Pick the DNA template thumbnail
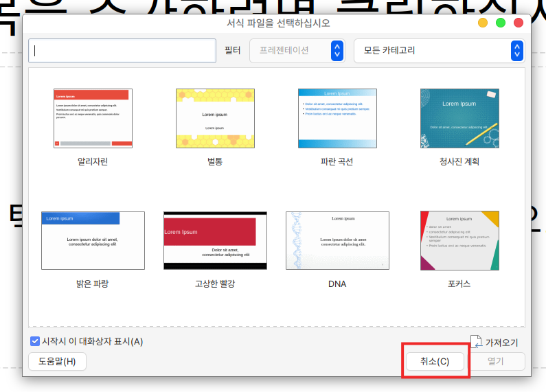Screen dimensions: 546x392 [x=337, y=240]
